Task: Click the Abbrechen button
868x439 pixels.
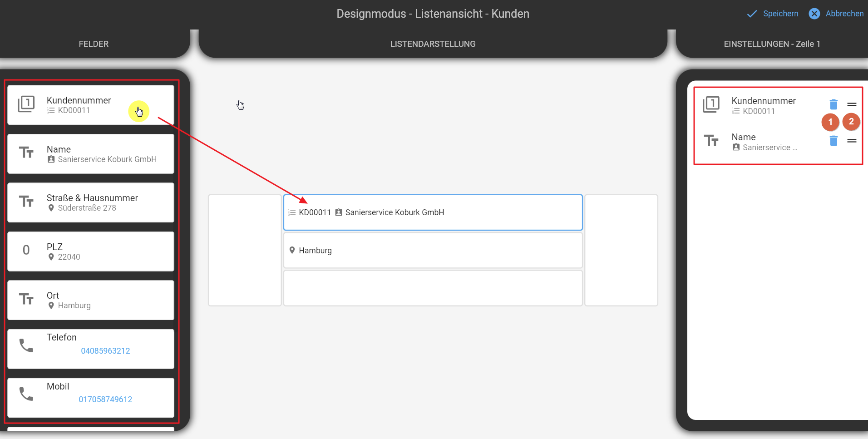Action: click(836, 14)
